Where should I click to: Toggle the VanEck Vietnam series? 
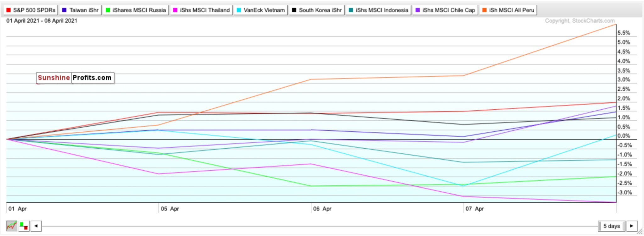coord(261,10)
